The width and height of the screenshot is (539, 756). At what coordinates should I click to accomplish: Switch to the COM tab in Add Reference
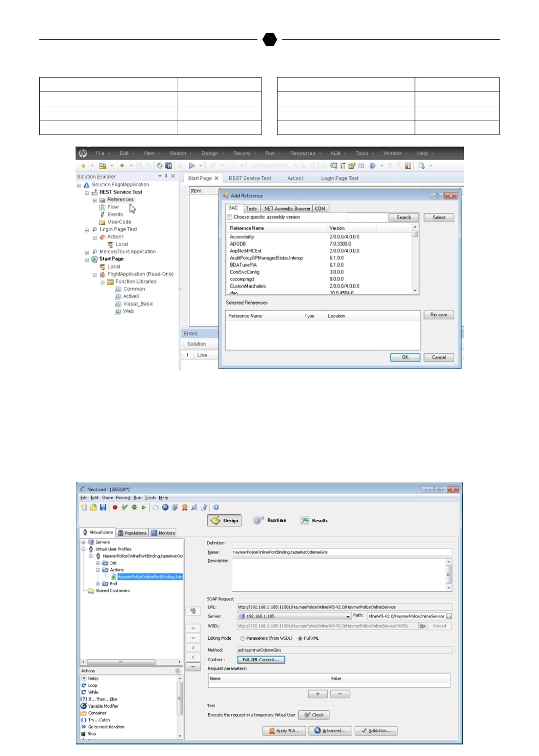(x=320, y=209)
